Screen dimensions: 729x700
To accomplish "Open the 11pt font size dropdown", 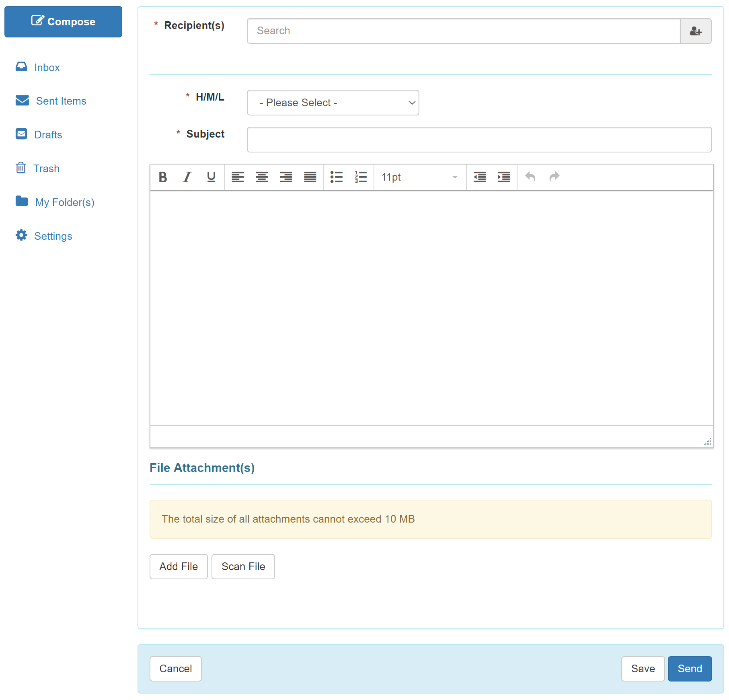I will point(420,177).
